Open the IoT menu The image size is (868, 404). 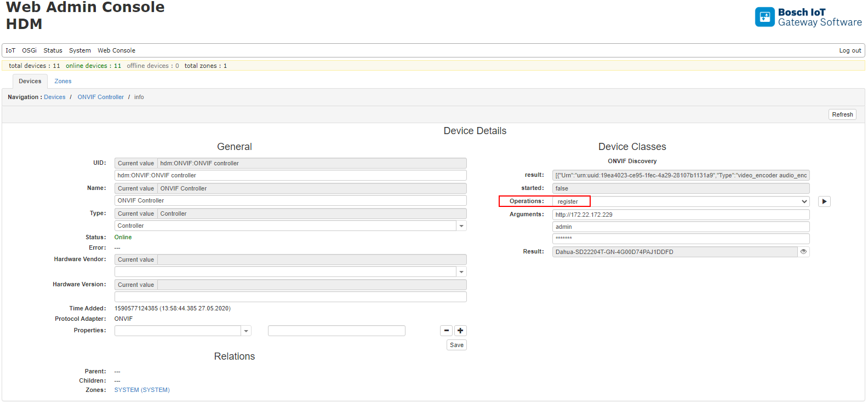tap(10, 50)
